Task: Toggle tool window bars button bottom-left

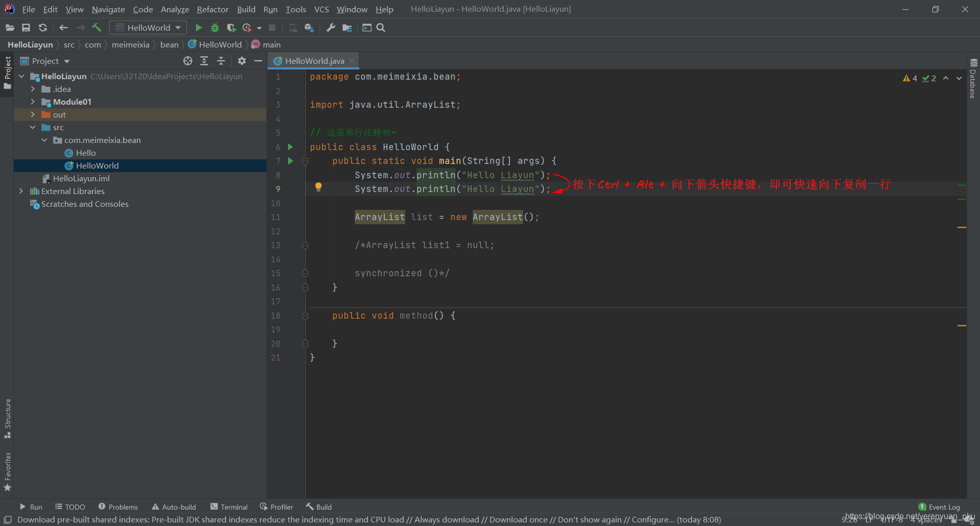Action: (x=8, y=519)
